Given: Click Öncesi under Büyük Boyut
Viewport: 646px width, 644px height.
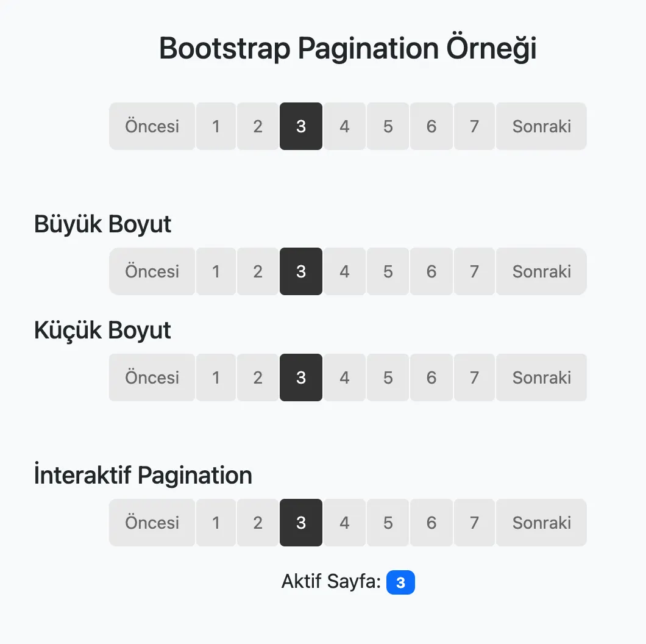Looking at the screenshot, I should coord(152,271).
